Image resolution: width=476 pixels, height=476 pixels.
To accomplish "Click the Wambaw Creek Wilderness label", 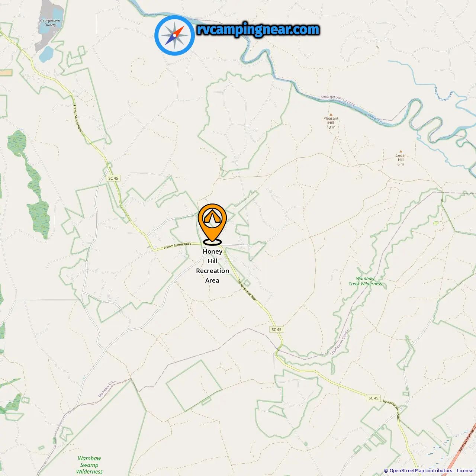I will (365, 281).
